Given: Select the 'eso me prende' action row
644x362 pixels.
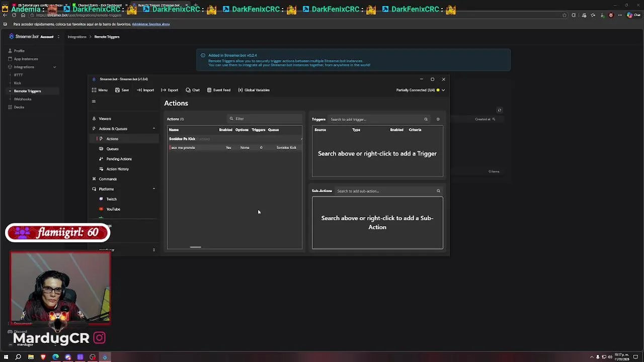Looking at the screenshot, I should click(x=235, y=147).
